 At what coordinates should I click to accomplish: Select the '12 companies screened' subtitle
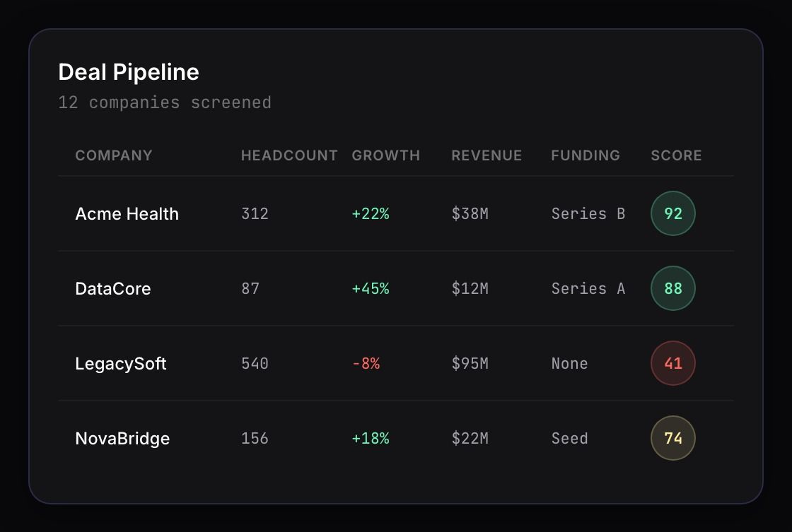click(165, 102)
